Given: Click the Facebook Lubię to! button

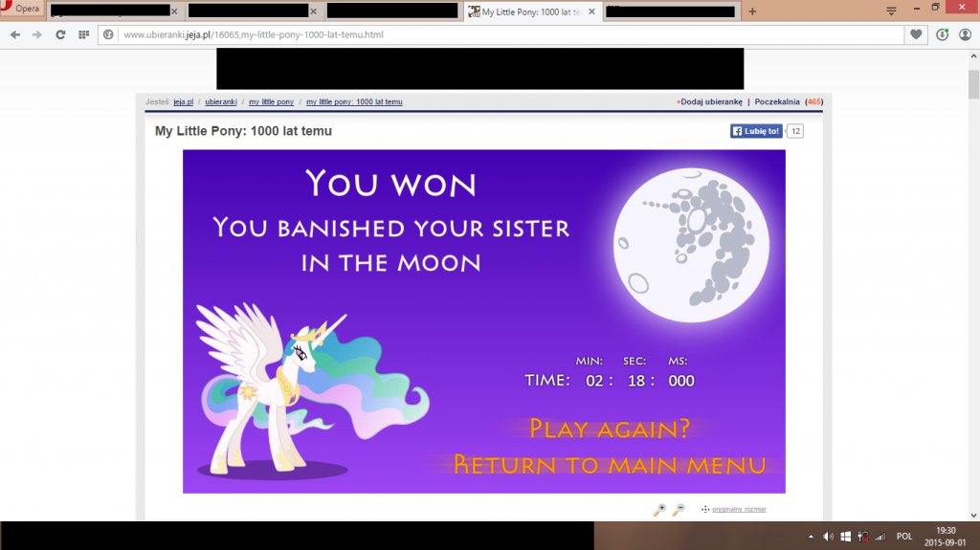Looking at the screenshot, I should tap(756, 131).
